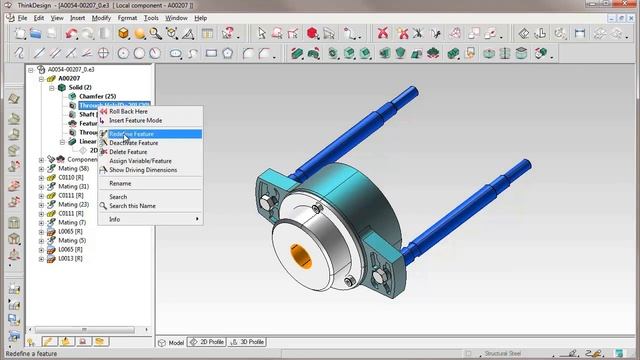640x360 pixels.
Task: Select the crosshair point tool
Action: 103,53
